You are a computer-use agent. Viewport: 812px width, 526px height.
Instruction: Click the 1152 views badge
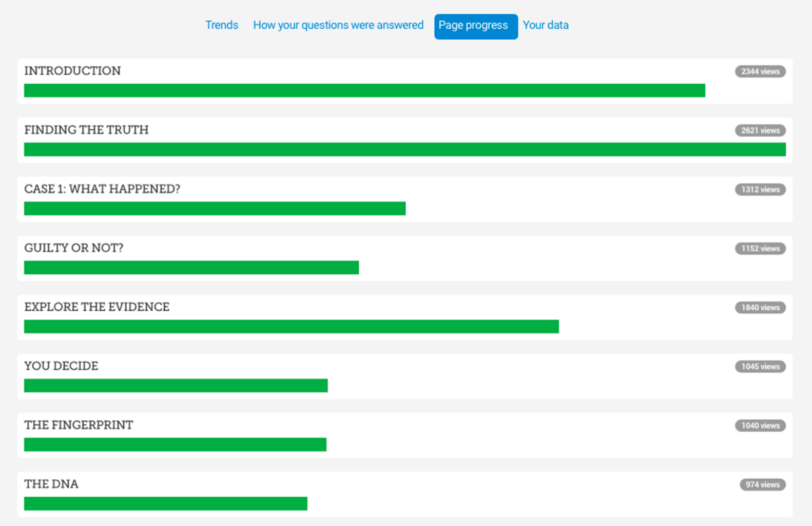pos(760,249)
